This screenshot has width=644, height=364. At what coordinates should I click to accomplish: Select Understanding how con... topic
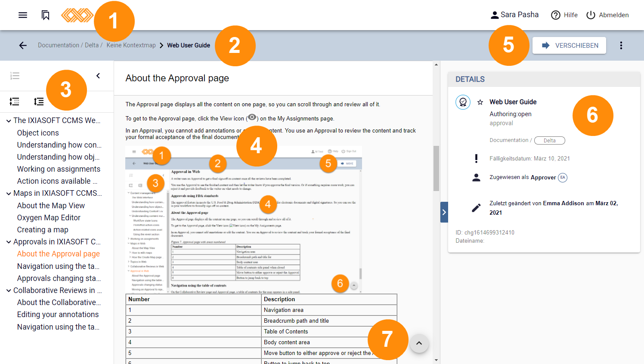pyautogui.click(x=59, y=145)
